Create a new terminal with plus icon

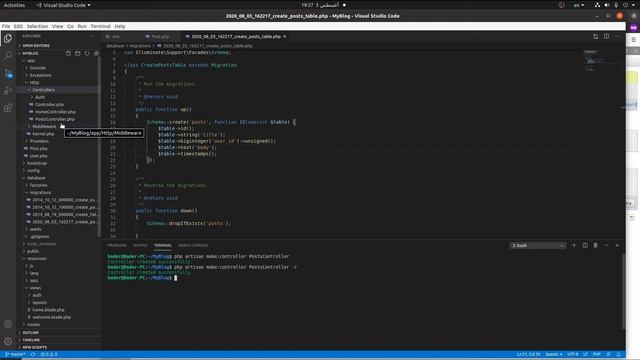click(x=574, y=245)
